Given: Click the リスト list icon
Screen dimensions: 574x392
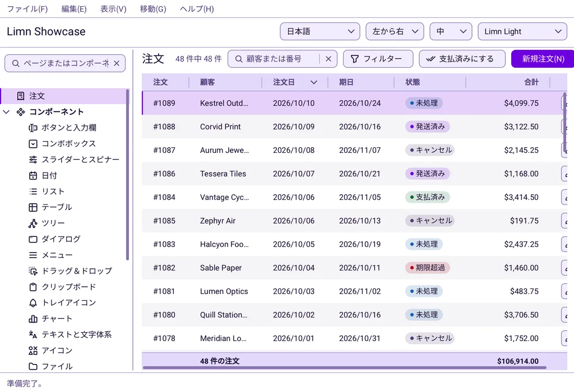Looking at the screenshot, I should point(33,192).
